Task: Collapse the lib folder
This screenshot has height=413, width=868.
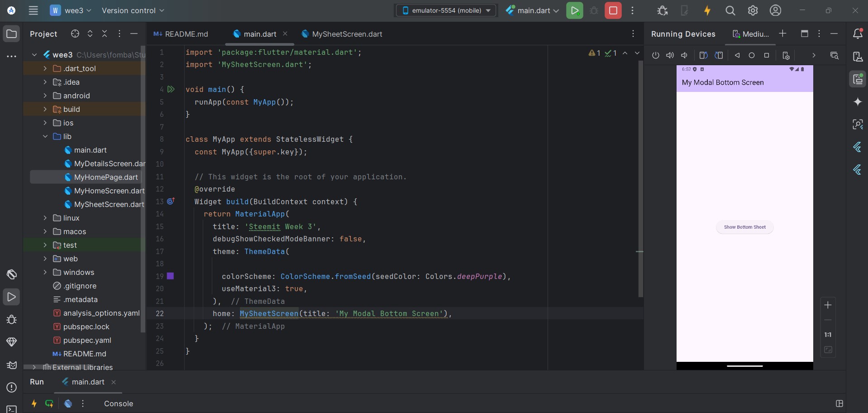Action: pos(45,136)
